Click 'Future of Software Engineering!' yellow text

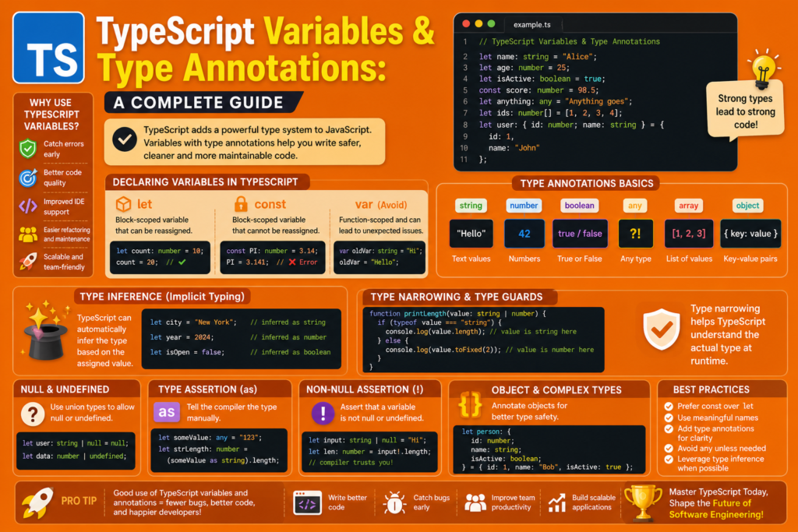pyautogui.click(x=717, y=509)
